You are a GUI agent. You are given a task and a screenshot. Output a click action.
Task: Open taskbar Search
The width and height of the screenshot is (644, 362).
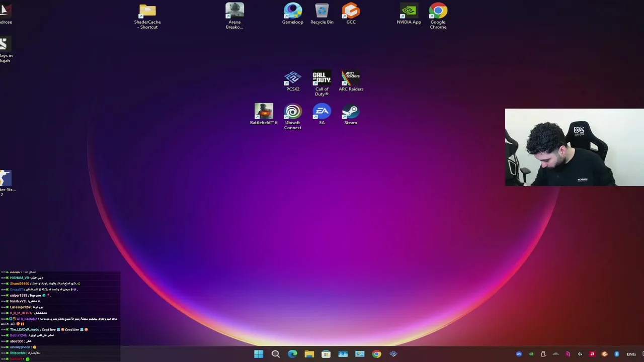(276, 354)
